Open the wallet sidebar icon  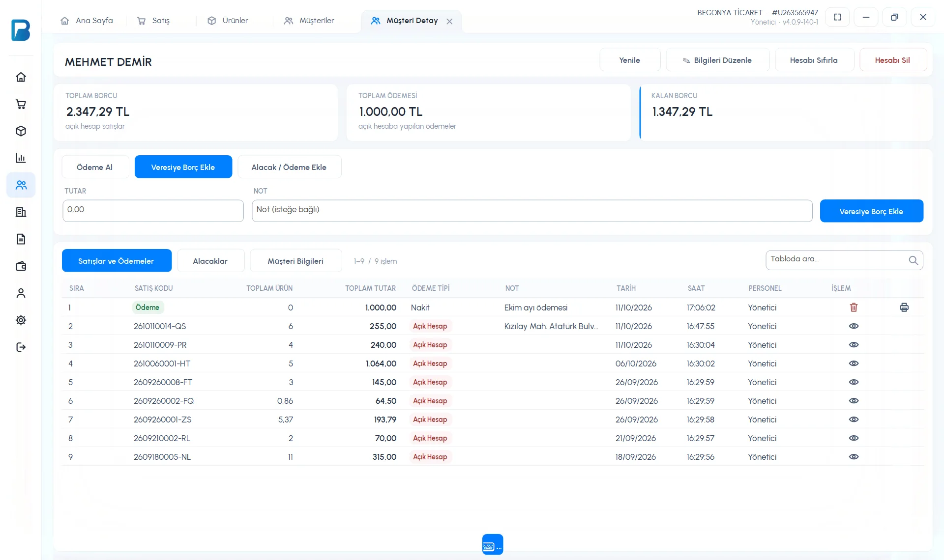pos(21,266)
